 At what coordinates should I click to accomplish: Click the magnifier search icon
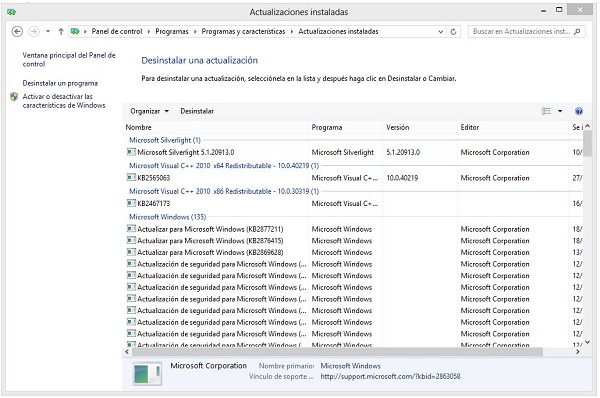pos(577,31)
